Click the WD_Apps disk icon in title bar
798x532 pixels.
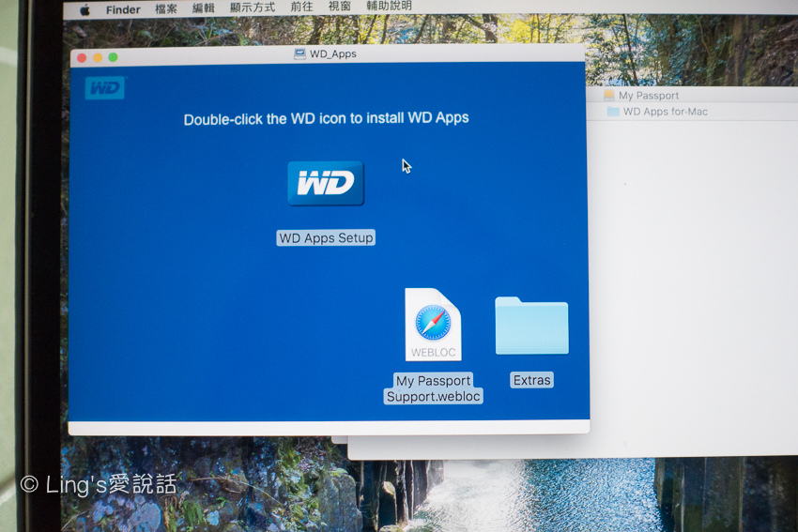coord(299,53)
